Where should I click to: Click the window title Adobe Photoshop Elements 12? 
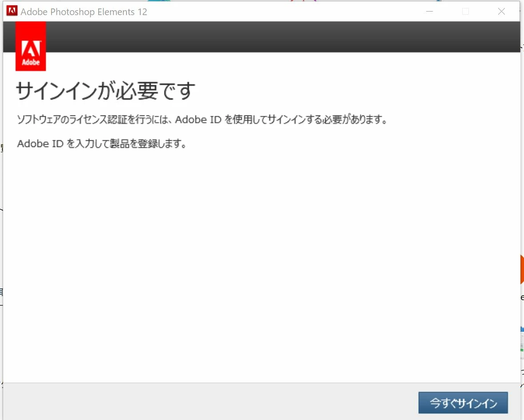click(84, 12)
